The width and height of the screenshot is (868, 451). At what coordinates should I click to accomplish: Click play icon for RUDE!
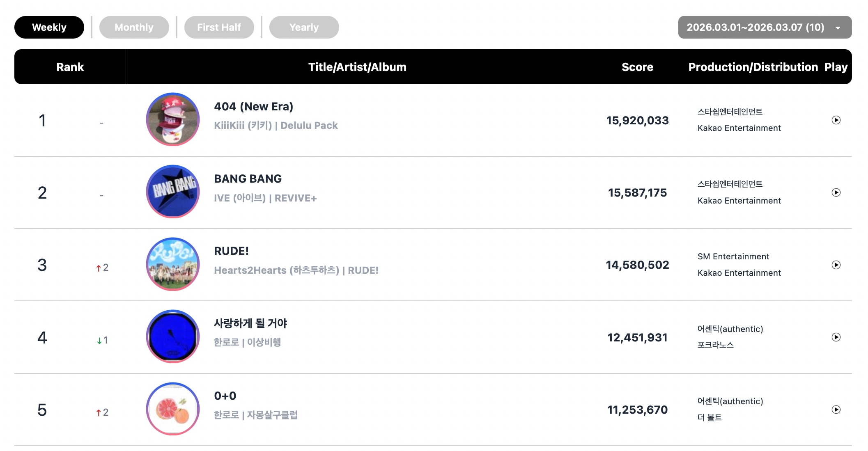836,265
